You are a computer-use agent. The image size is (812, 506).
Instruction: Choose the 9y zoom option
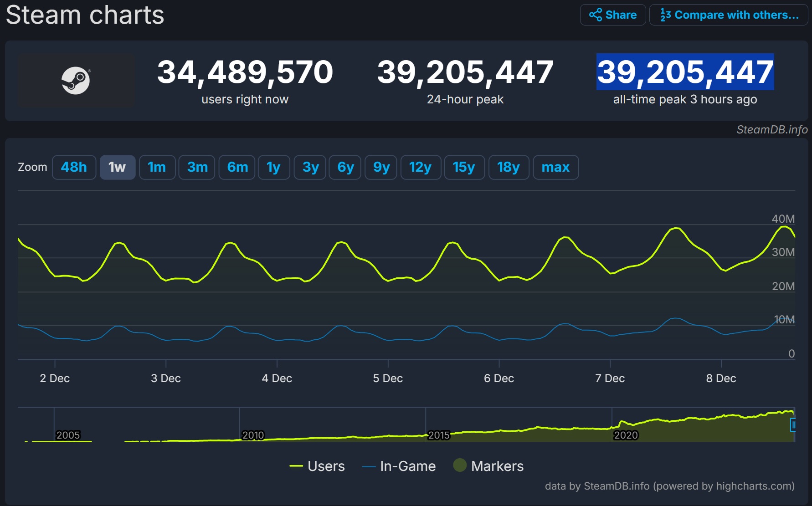(x=380, y=167)
